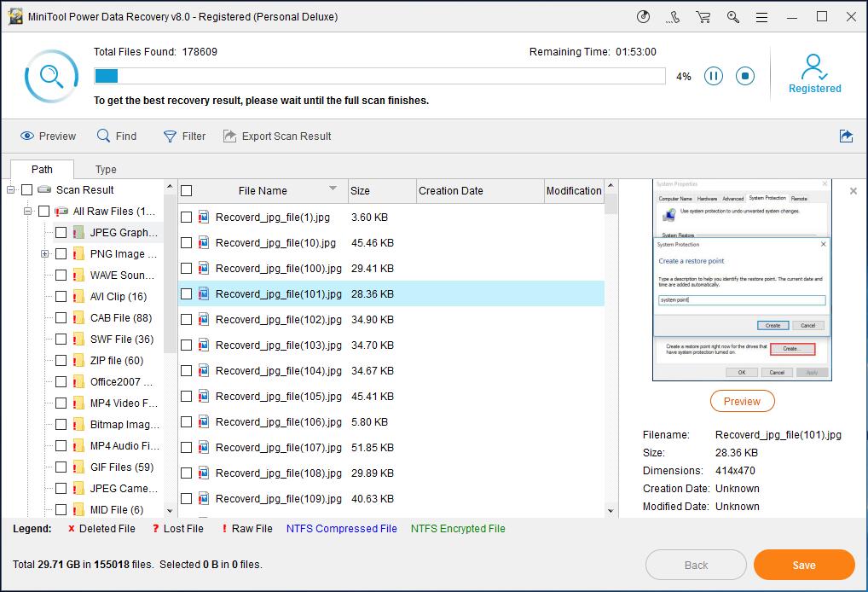This screenshot has width=868, height=592.
Task: Select Recoverd_jpg_file(102).jpg in the list
Action: 391,320
